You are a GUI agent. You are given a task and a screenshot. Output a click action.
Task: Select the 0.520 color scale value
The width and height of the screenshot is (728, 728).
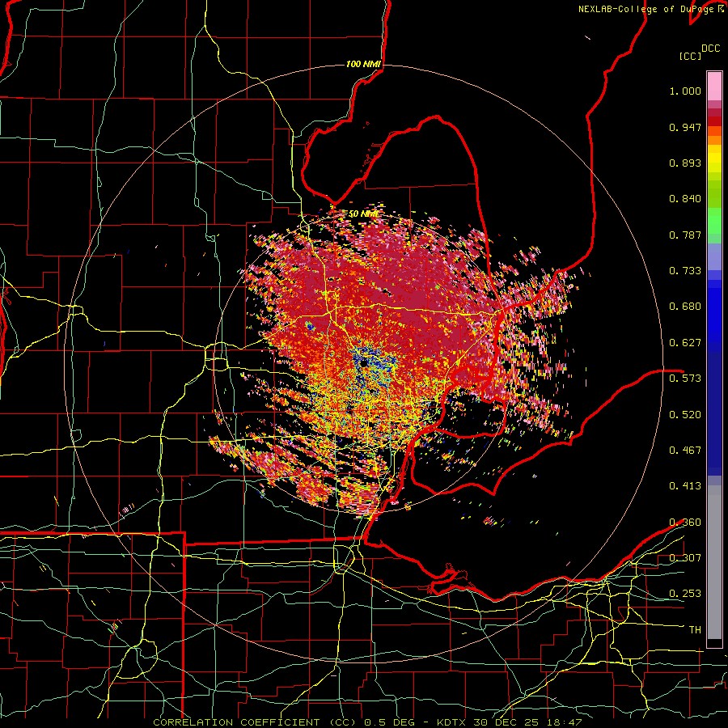point(685,415)
